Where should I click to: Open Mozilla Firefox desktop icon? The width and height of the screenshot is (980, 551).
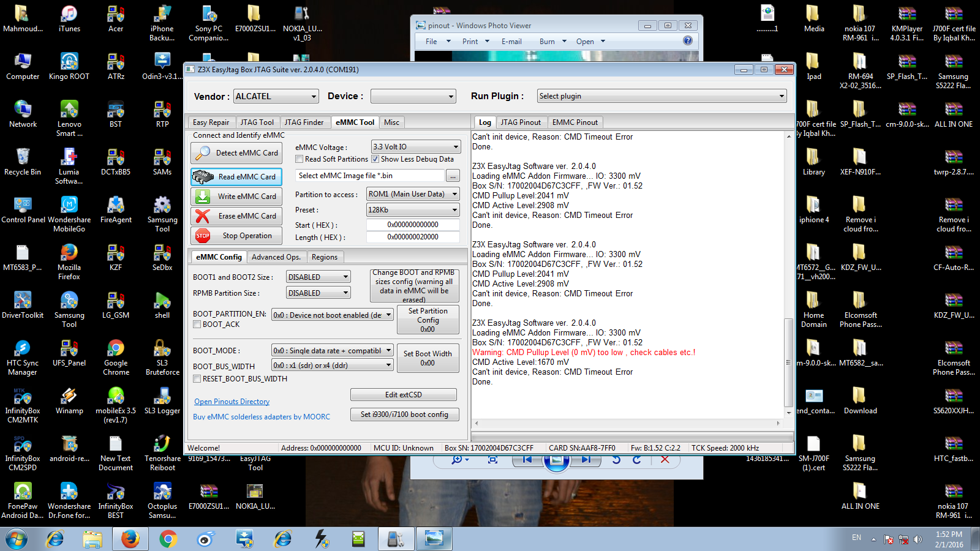click(69, 262)
